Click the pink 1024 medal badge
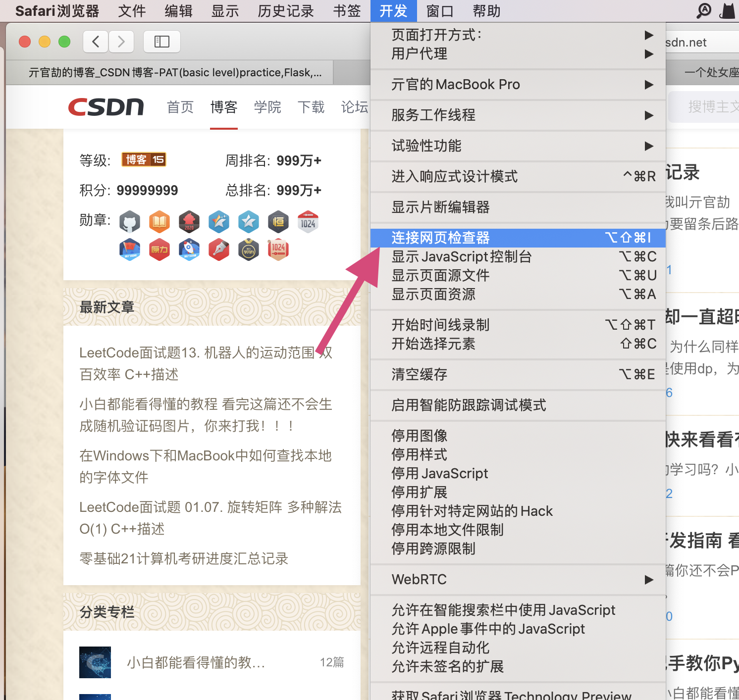Image resolution: width=739 pixels, height=700 pixels. pos(278,250)
